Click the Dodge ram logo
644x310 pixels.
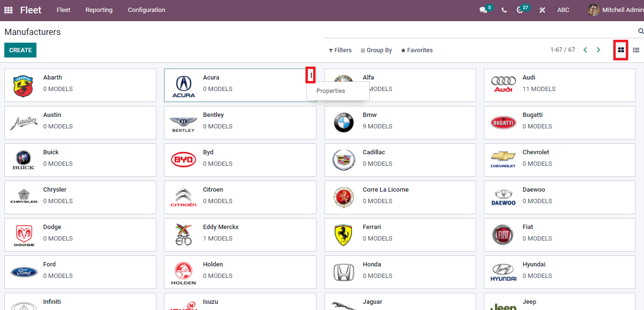[24, 236]
